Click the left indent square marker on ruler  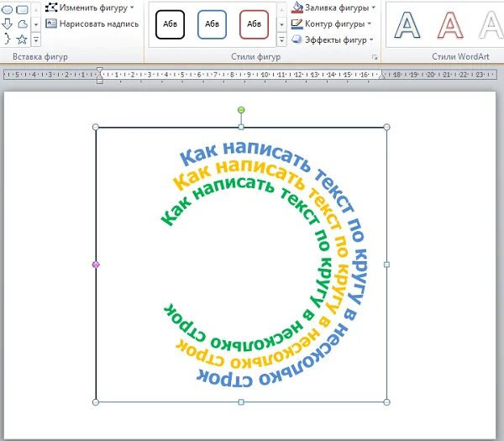coord(100,81)
